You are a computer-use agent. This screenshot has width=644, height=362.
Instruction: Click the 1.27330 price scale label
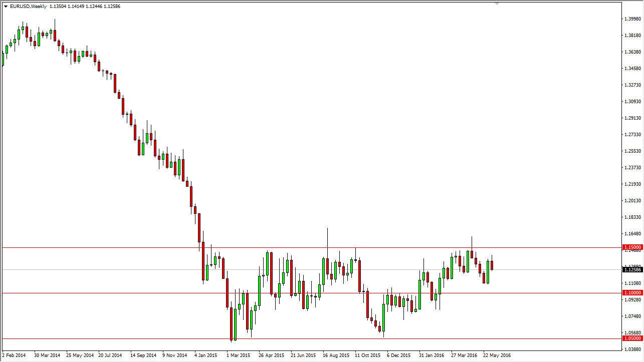pos(633,135)
